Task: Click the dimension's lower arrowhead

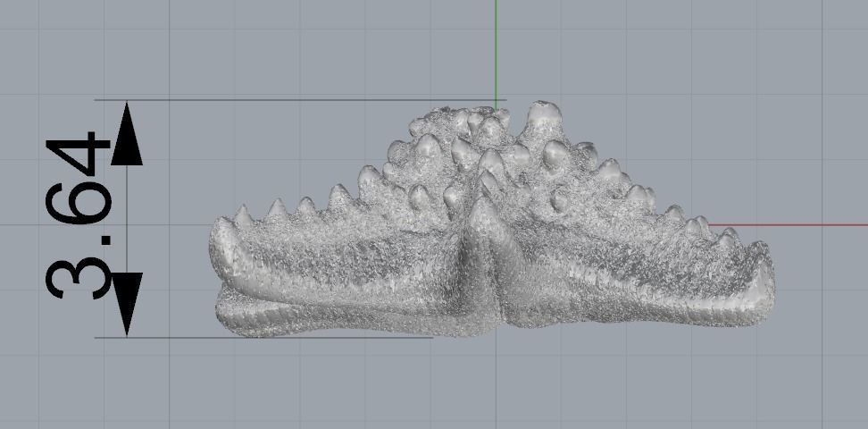Action: [127, 304]
